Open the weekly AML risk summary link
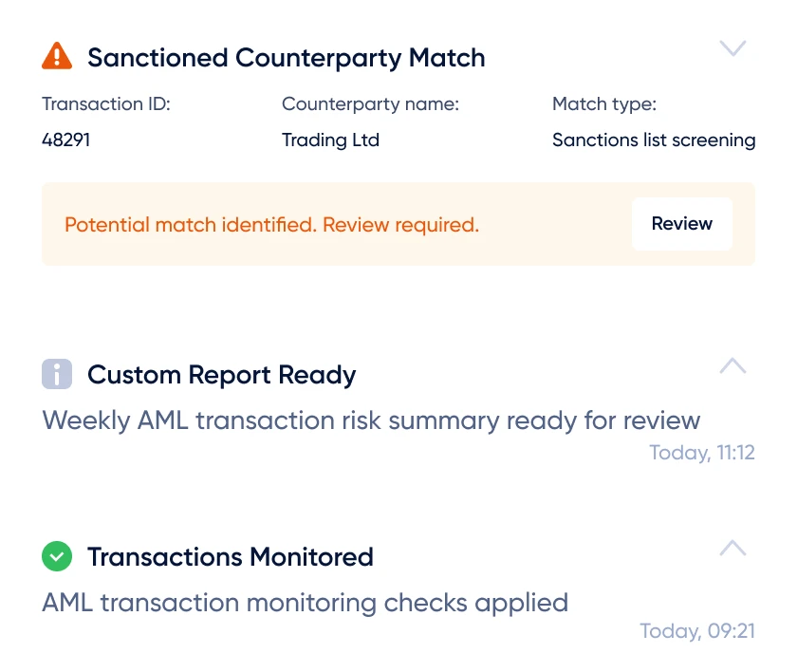 tap(371, 420)
